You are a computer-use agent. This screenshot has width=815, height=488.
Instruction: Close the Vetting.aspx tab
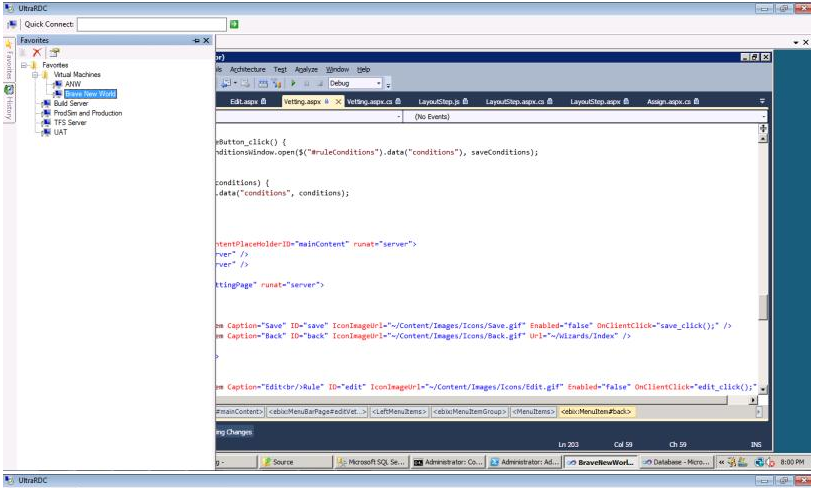(x=338, y=101)
